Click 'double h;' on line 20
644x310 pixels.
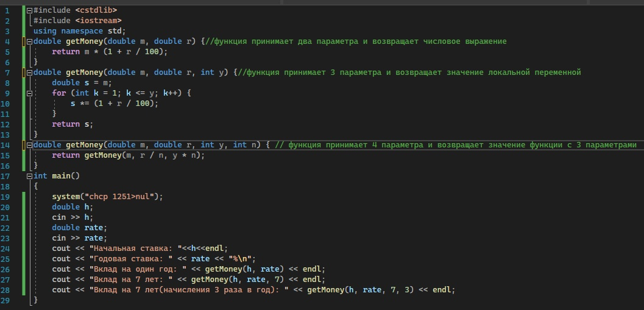click(x=73, y=207)
